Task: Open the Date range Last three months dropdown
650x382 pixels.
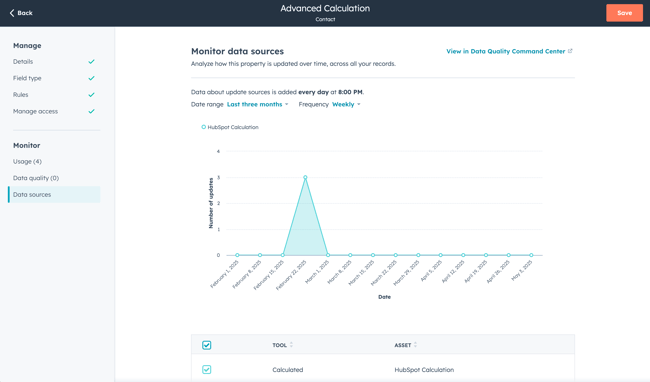Action: pos(257,104)
